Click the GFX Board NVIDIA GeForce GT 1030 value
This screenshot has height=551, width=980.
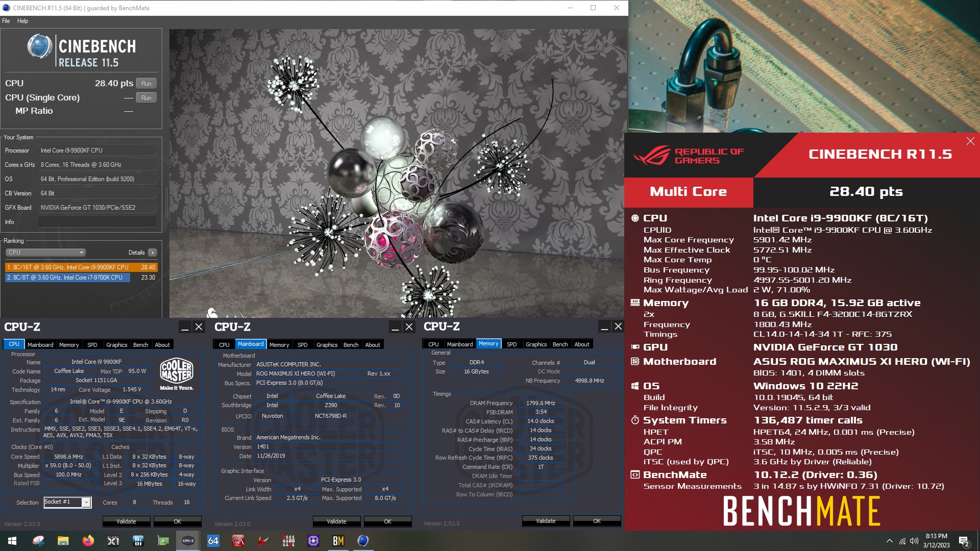click(97, 208)
